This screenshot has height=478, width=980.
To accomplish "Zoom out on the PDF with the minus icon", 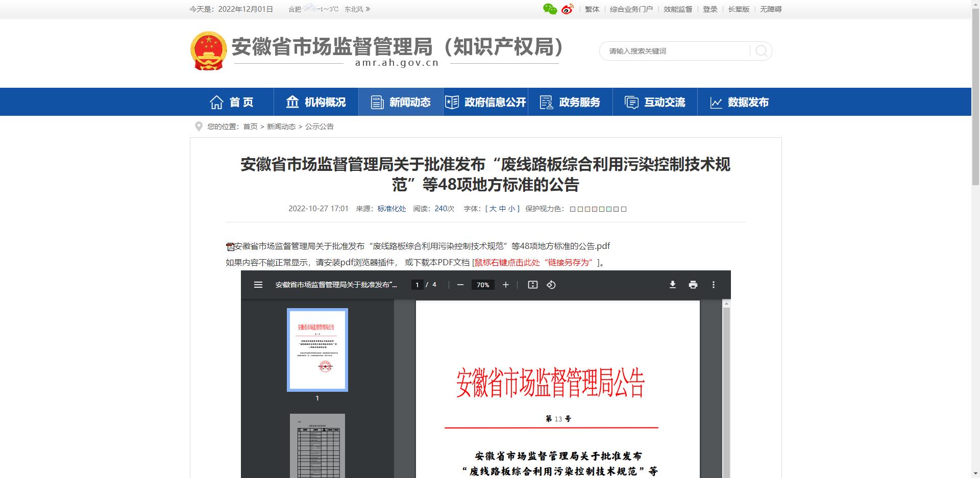I will click(x=460, y=285).
